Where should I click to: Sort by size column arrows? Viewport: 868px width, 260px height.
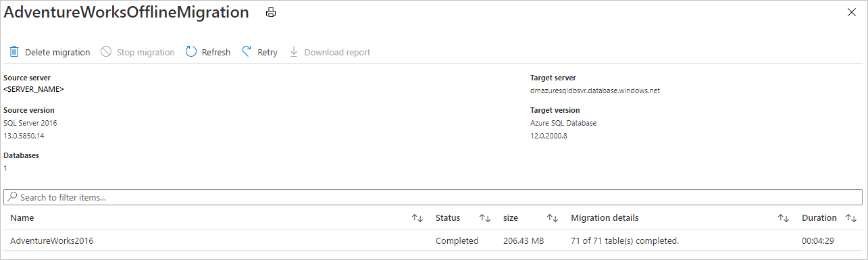coord(553,218)
